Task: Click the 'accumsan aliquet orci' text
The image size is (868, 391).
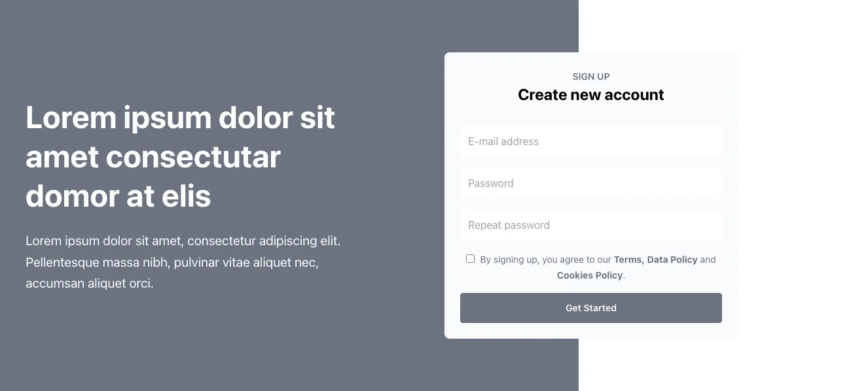Action: [x=89, y=284]
